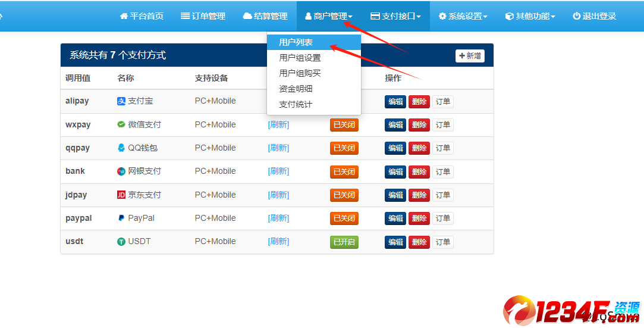Delete the paypal payment method
This screenshot has height=328, width=644.
tap(419, 218)
